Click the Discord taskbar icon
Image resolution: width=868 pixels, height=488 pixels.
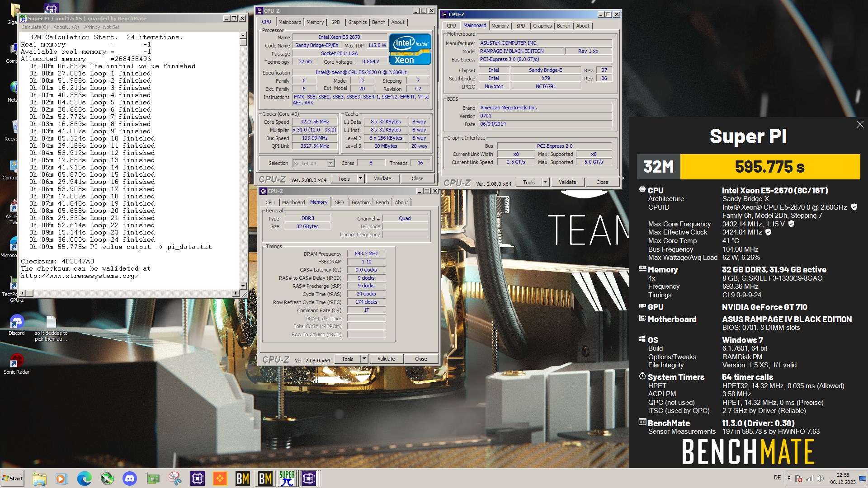pyautogui.click(x=130, y=479)
